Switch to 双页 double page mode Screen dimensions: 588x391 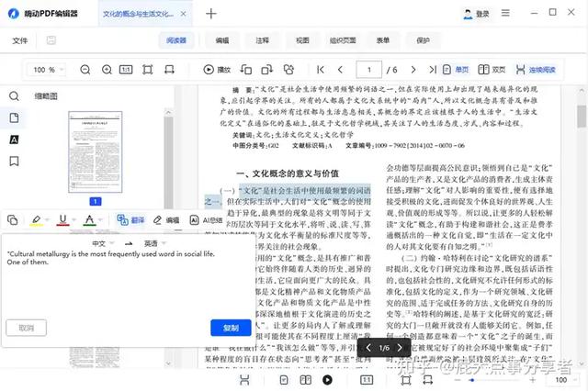[x=492, y=70]
